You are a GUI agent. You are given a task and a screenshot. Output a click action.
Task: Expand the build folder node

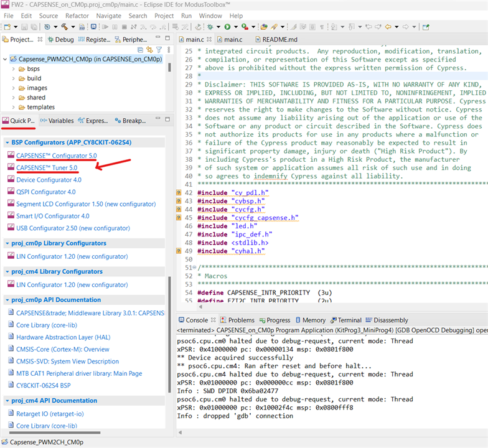[x=14, y=79]
